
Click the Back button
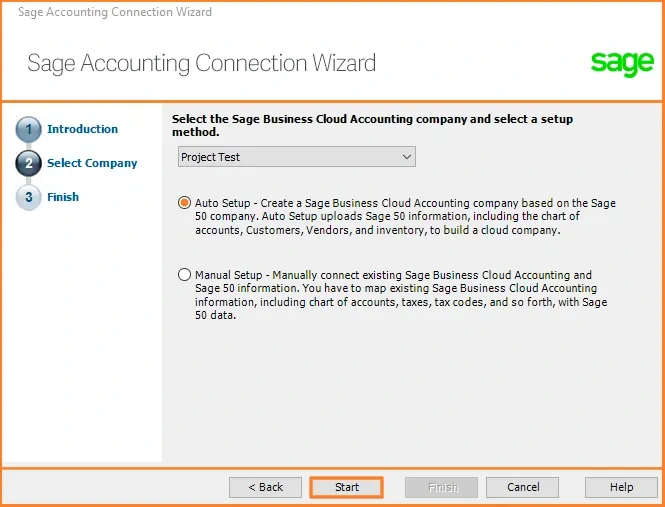point(265,487)
